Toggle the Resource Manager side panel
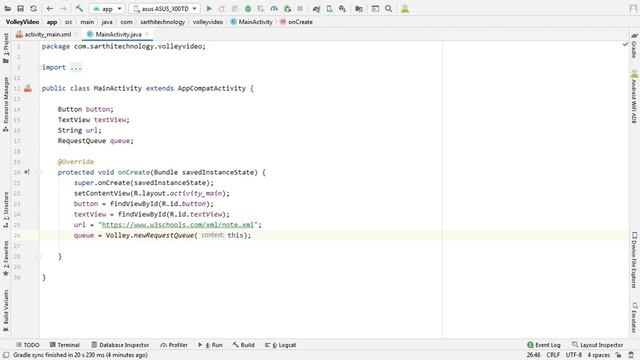The image size is (640, 360). point(6,104)
